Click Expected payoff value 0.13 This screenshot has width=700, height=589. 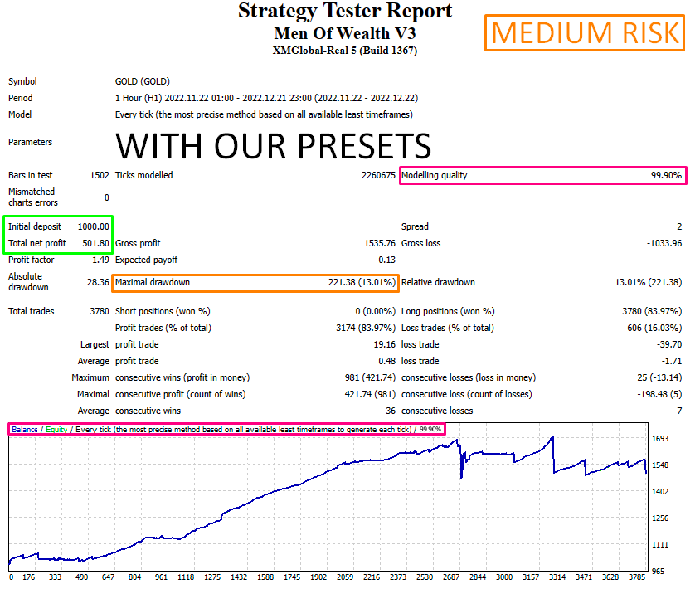[x=386, y=260]
